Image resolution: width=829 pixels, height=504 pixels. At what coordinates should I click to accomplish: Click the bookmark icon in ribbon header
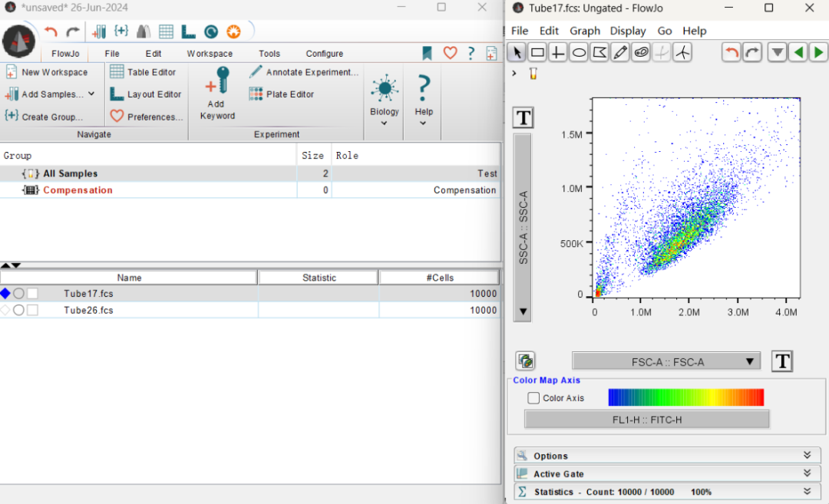coord(428,53)
